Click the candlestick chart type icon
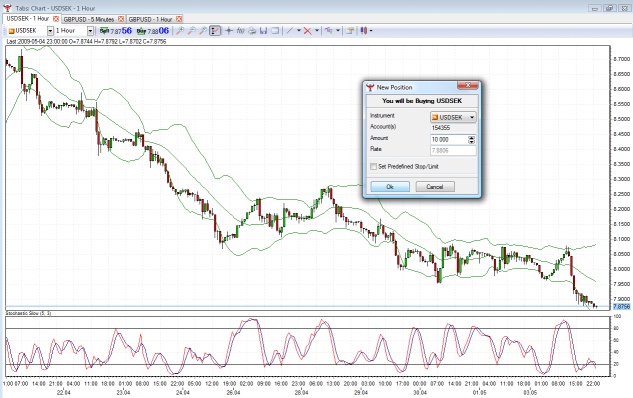The height and width of the screenshot is (398, 633). point(364,31)
